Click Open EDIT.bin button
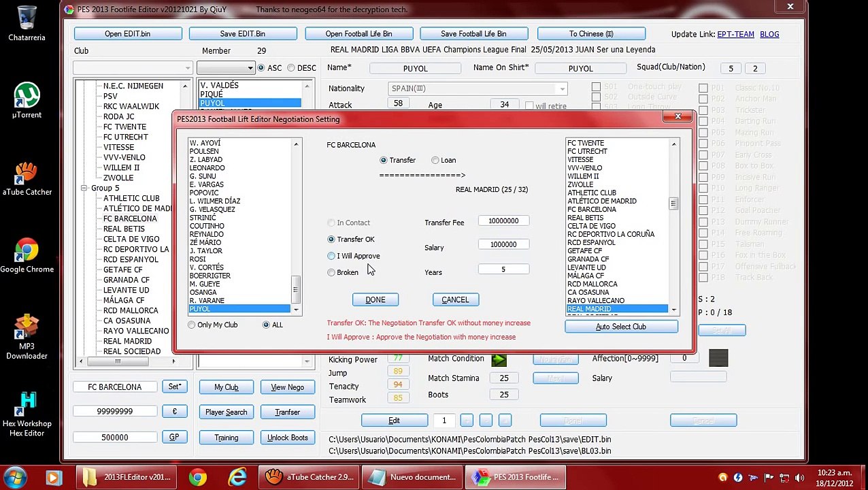The height and width of the screenshot is (490, 868). 128,33
